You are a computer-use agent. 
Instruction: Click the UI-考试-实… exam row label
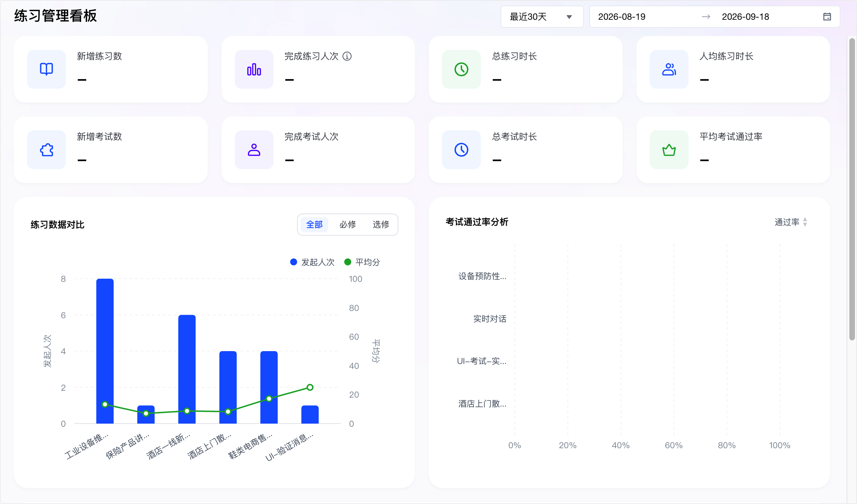coord(482,361)
